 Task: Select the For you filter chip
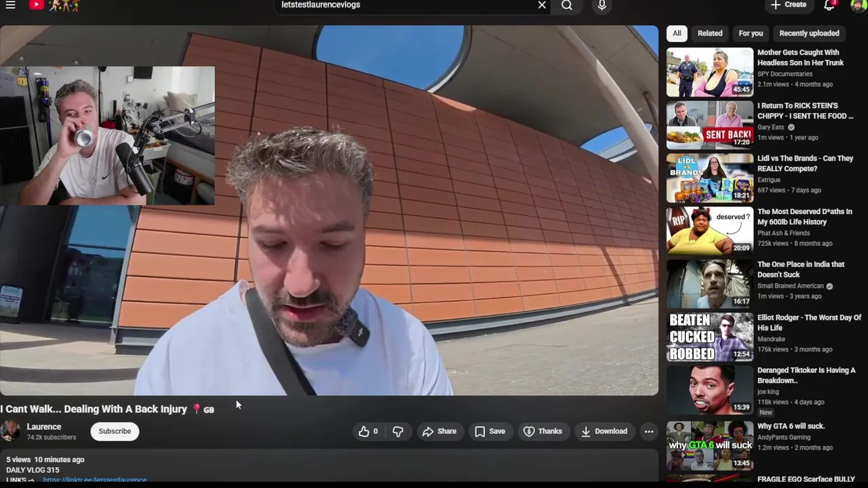(x=751, y=33)
